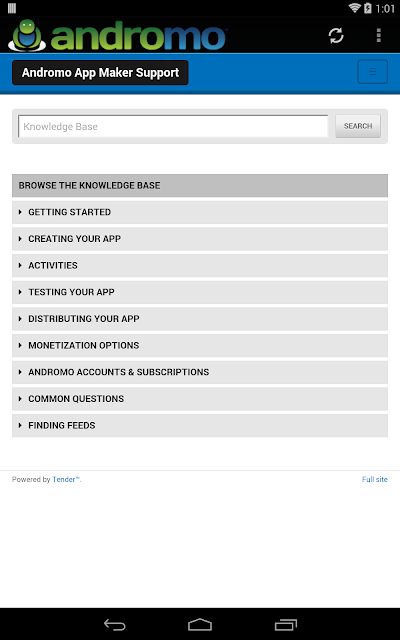Open the Full site link
This screenshot has height=640, width=400.
pyautogui.click(x=375, y=479)
